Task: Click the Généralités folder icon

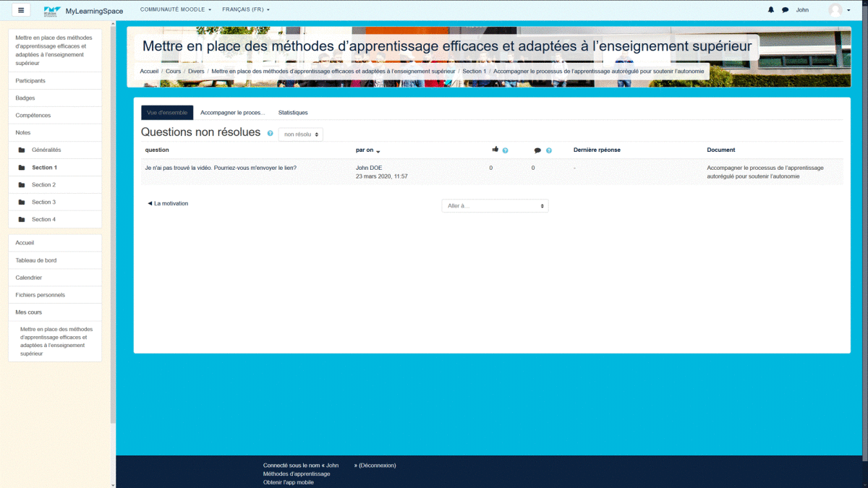Action: coord(22,150)
